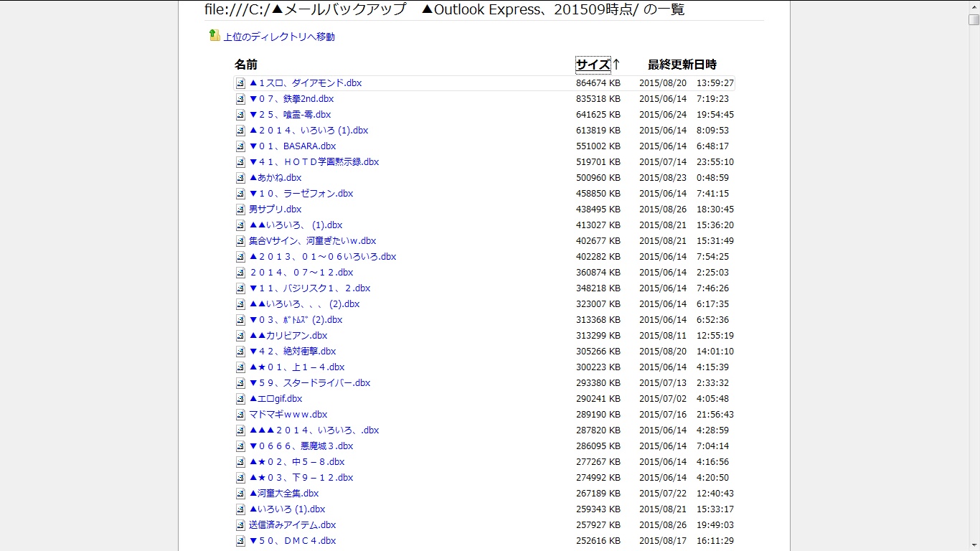Click the vertical scrollbar thumb
The height and width of the screenshot is (551, 980).
[x=974, y=19]
